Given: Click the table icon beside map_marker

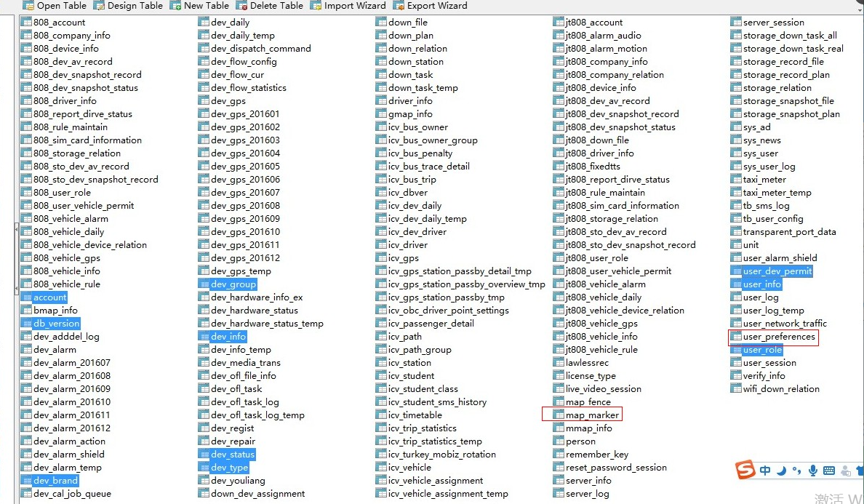Looking at the screenshot, I should click(559, 415).
